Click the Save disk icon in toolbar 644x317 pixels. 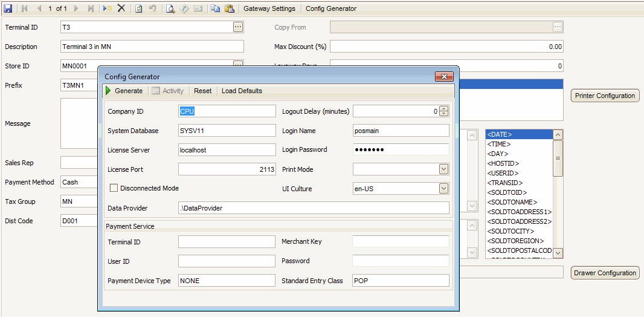8,8
